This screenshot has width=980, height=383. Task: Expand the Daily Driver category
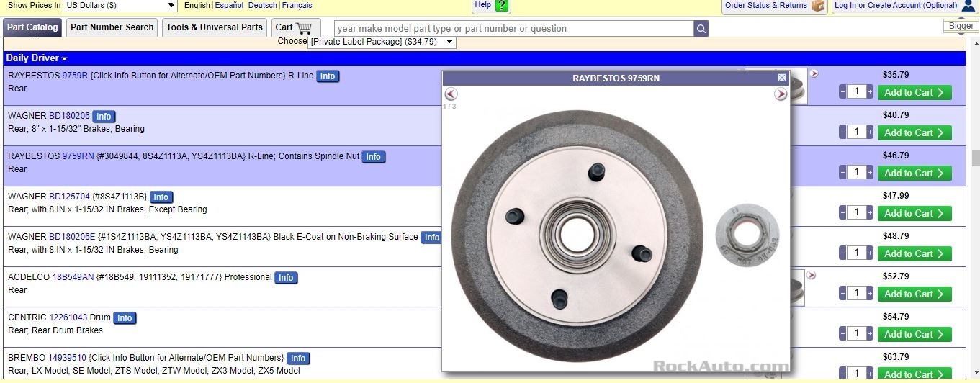tap(37, 58)
